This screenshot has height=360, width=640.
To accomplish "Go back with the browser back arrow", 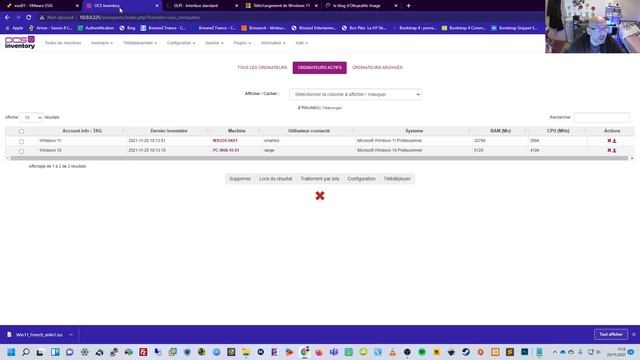I will tap(7, 18).
